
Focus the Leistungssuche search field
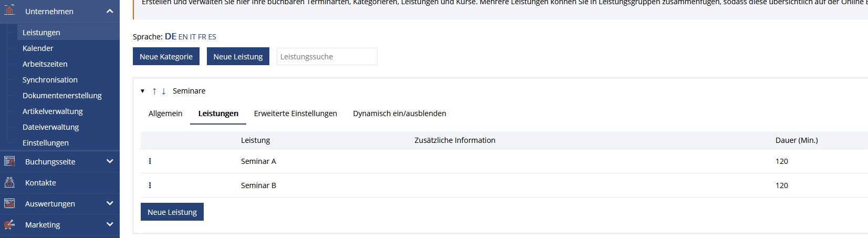(327, 56)
